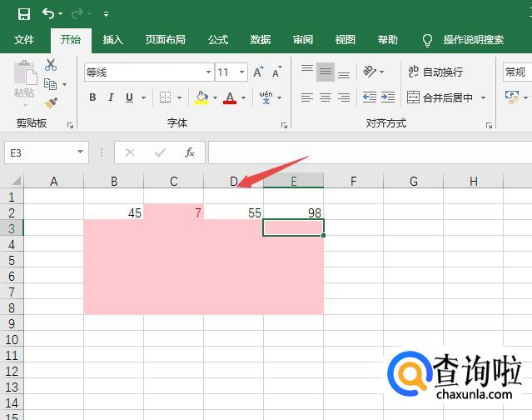Open the Fill Color dropdown arrow

215,97
